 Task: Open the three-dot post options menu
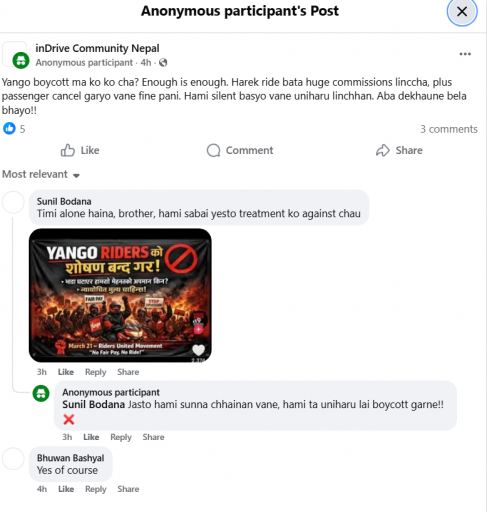pos(465,54)
